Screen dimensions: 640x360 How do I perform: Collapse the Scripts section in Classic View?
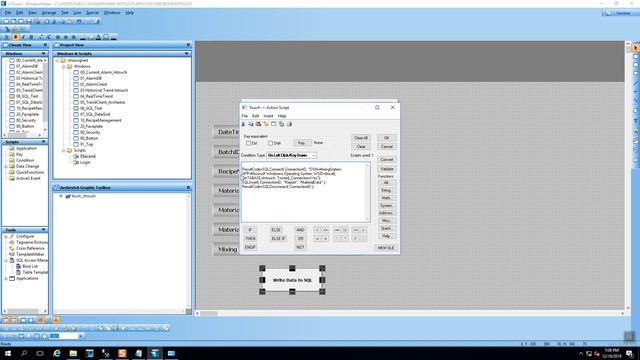click(43, 142)
